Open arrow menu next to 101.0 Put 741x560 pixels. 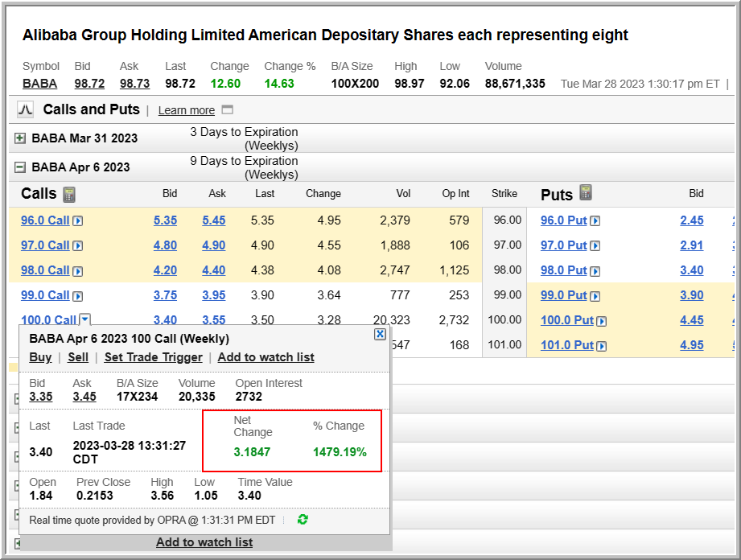click(601, 346)
